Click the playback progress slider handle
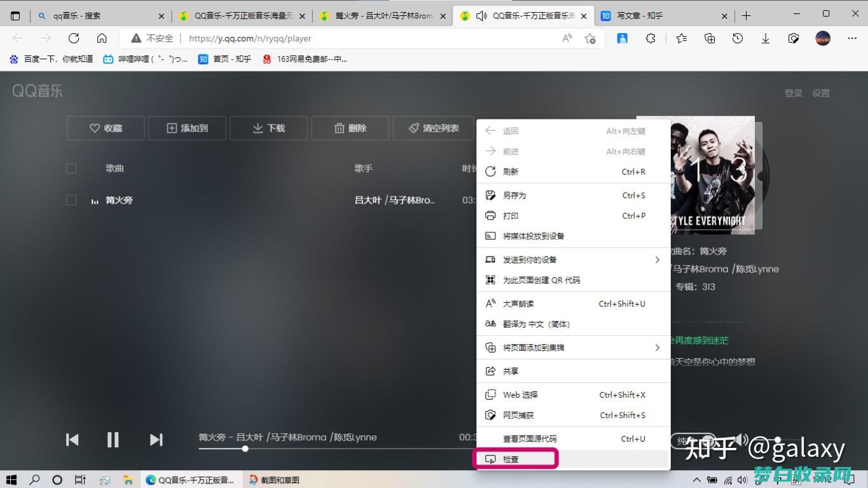This screenshot has height=488, width=868. coord(245,449)
